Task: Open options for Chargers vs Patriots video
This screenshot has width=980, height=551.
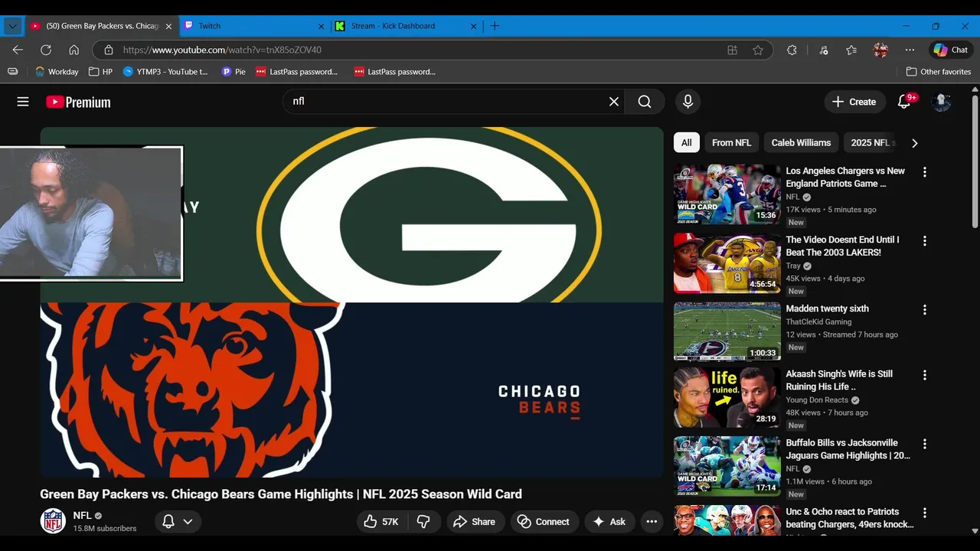Action: [925, 172]
